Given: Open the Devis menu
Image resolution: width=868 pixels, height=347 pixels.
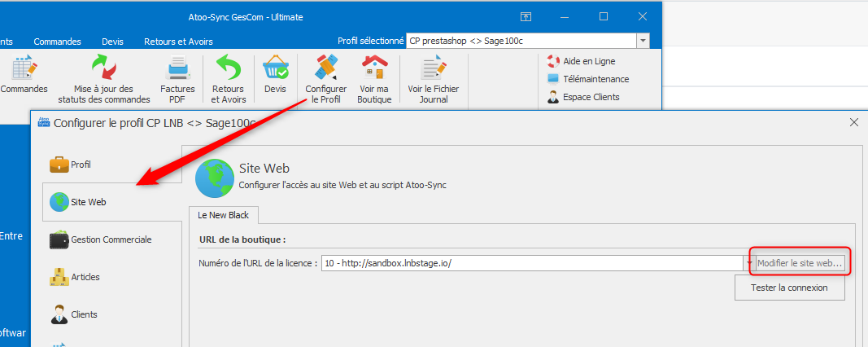Looking at the screenshot, I should [x=112, y=42].
